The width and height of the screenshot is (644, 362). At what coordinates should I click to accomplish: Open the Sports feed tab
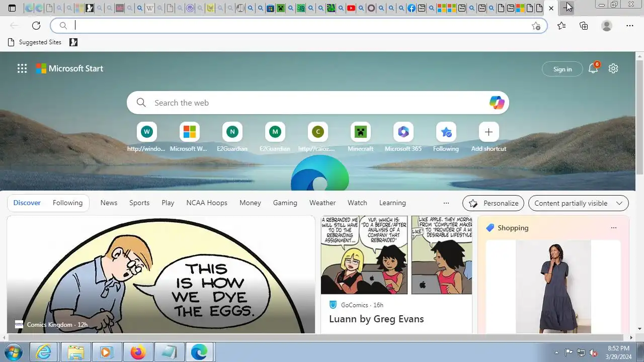click(139, 203)
